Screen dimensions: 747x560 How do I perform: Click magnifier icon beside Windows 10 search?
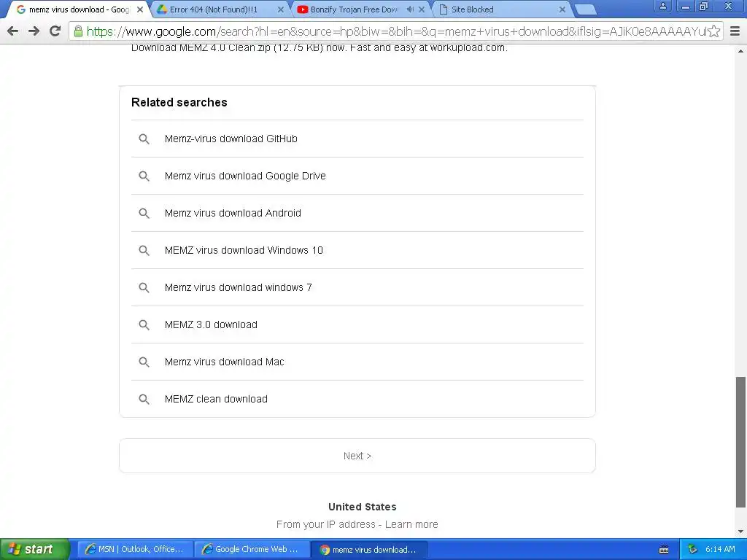tap(144, 250)
